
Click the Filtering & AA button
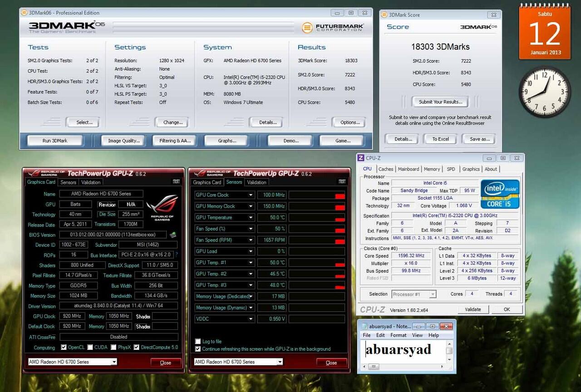(175, 141)
